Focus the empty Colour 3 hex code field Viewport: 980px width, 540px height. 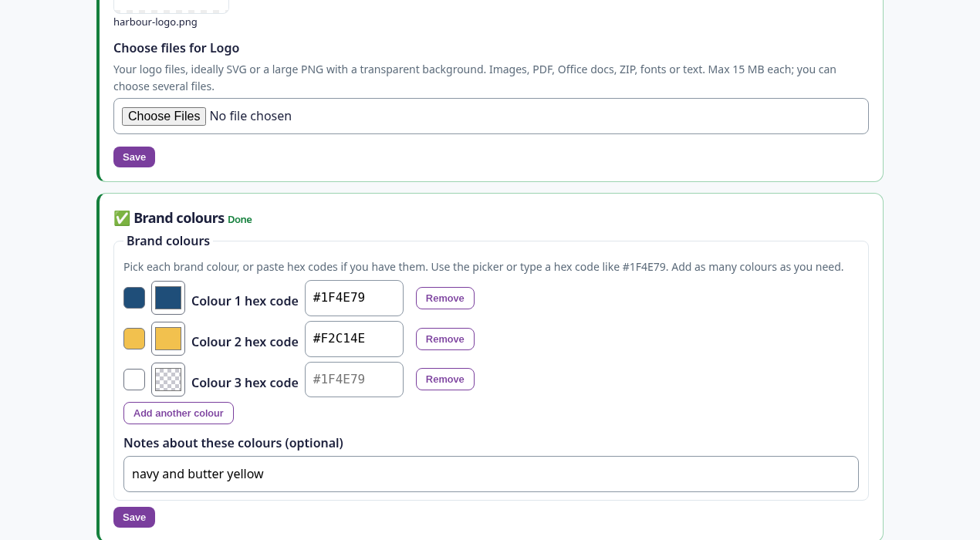pyautogui.click(x=354, y=380)
